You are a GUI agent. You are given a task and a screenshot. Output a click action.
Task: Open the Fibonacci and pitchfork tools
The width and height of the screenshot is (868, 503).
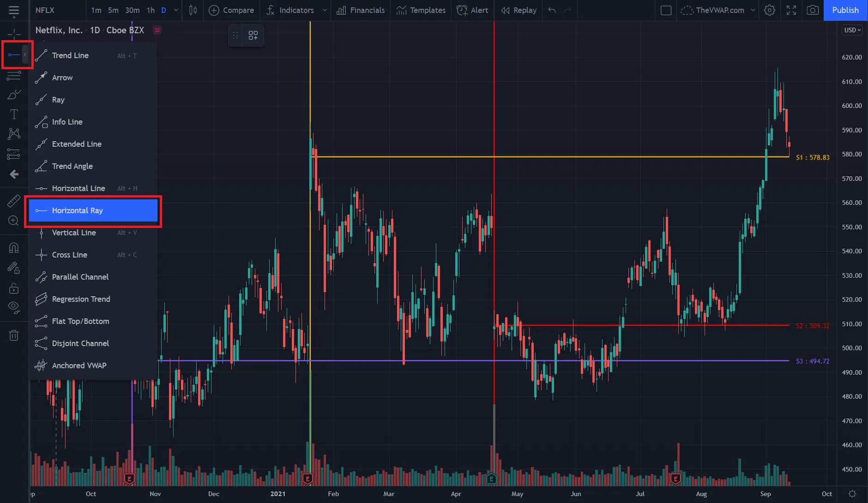14,75
